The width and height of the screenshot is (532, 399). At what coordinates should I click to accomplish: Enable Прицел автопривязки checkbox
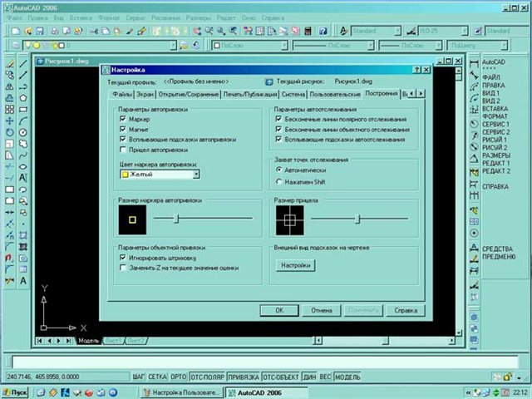pos(122,150)
